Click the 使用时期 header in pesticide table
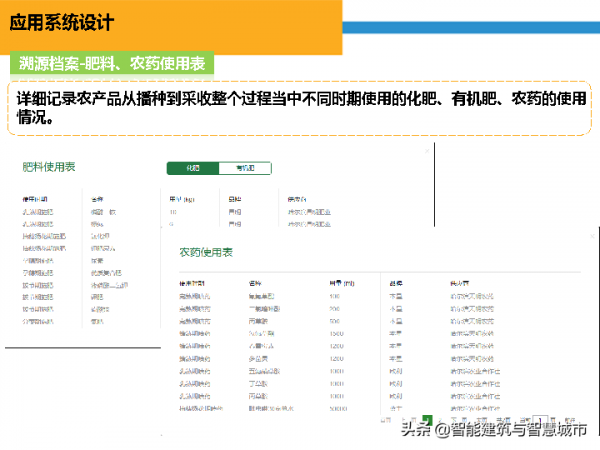 [x=192, y=284]
